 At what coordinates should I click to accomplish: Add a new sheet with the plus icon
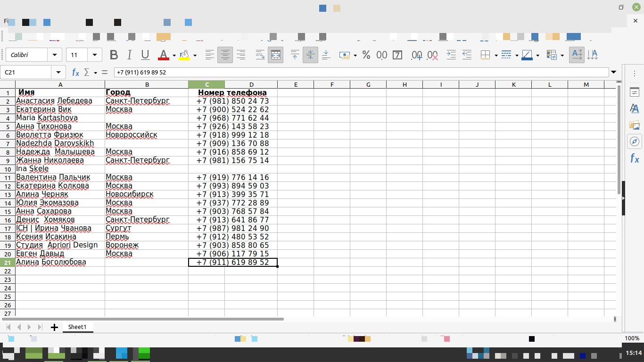click(54, 327)
